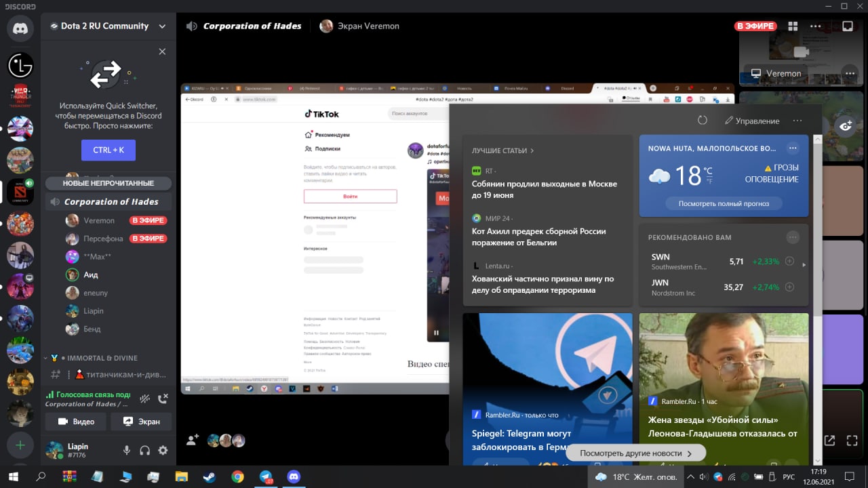Open the РЕКОМЕНДОВАНО ВАМ card options dots
Image resolution: width=868 pixels, height=488 pixels.
(793, 237)
